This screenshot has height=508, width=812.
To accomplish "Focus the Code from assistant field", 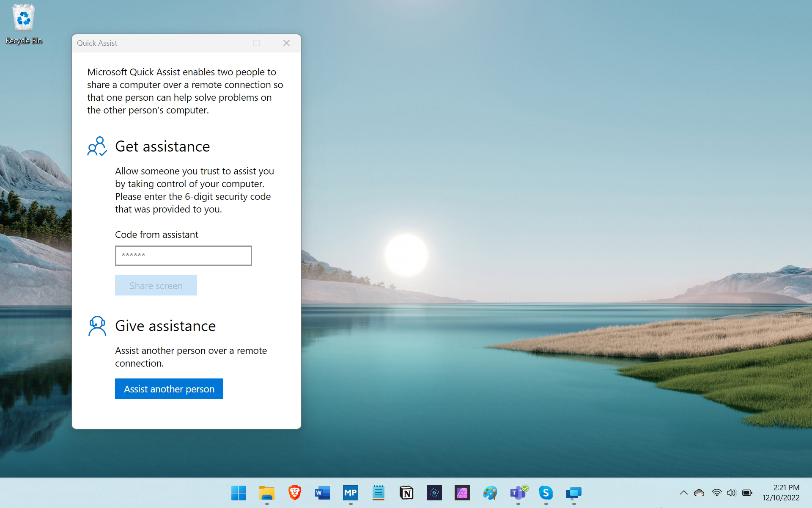I will [183, 256].
